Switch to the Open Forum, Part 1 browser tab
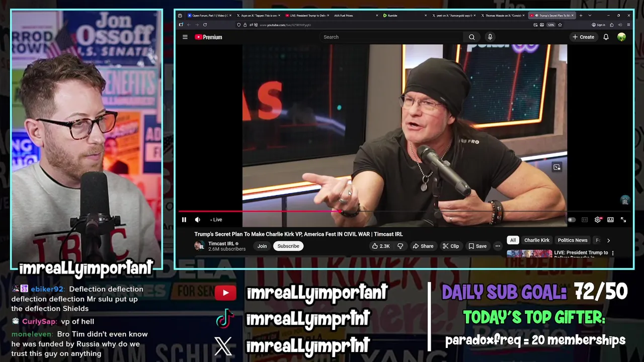The height and width of the screenshot is (362, 644). 208,16
